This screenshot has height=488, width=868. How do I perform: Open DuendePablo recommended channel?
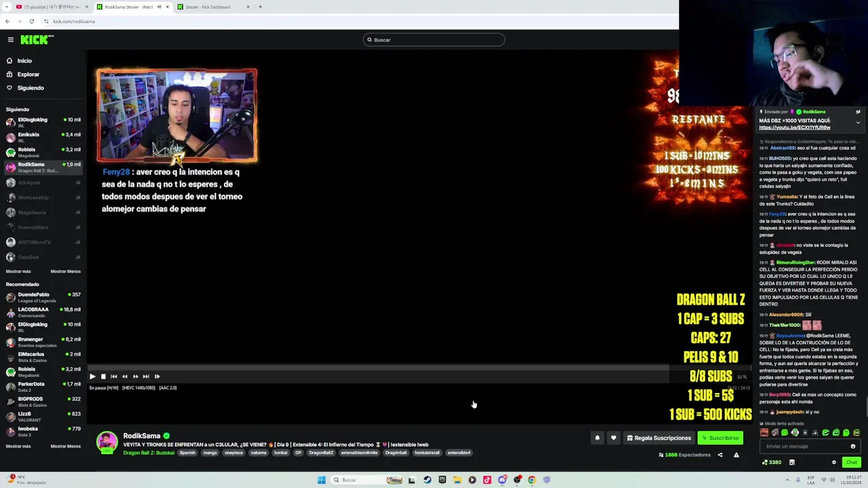tap(43, 297)
